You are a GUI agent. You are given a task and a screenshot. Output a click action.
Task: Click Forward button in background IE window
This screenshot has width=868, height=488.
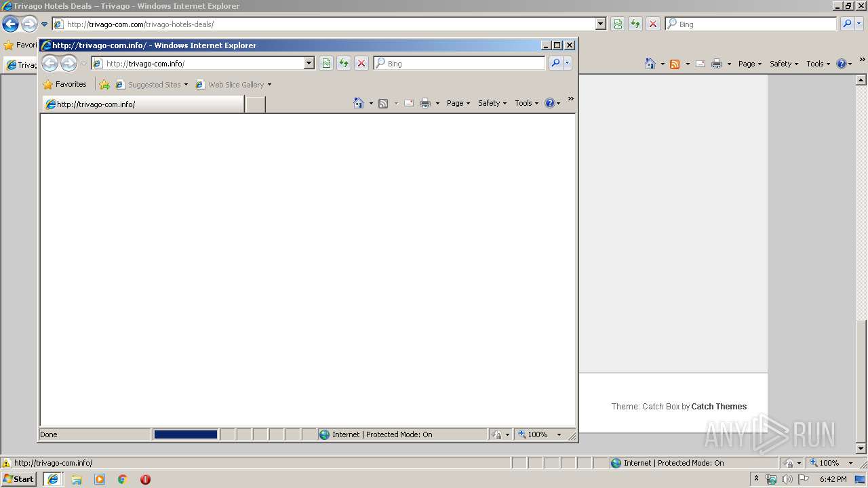(x=28, y=24)
